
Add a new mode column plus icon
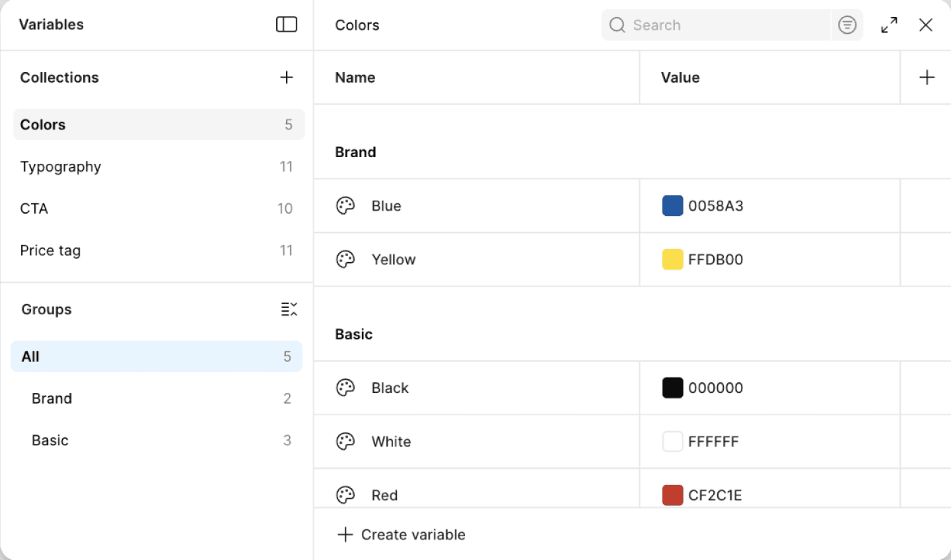(927, 77)
